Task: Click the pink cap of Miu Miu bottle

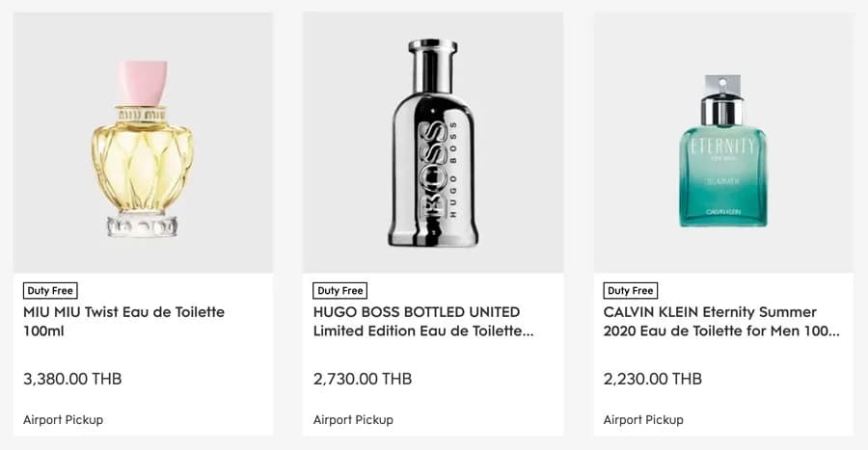Action: (143, 81)
